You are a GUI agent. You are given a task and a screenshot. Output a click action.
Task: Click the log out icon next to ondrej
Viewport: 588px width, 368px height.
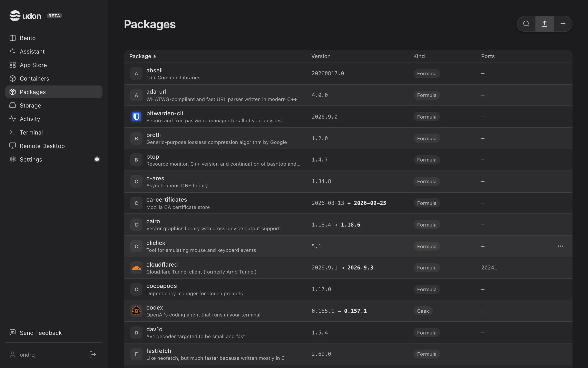pyautogui.click(x=92, y=354)
